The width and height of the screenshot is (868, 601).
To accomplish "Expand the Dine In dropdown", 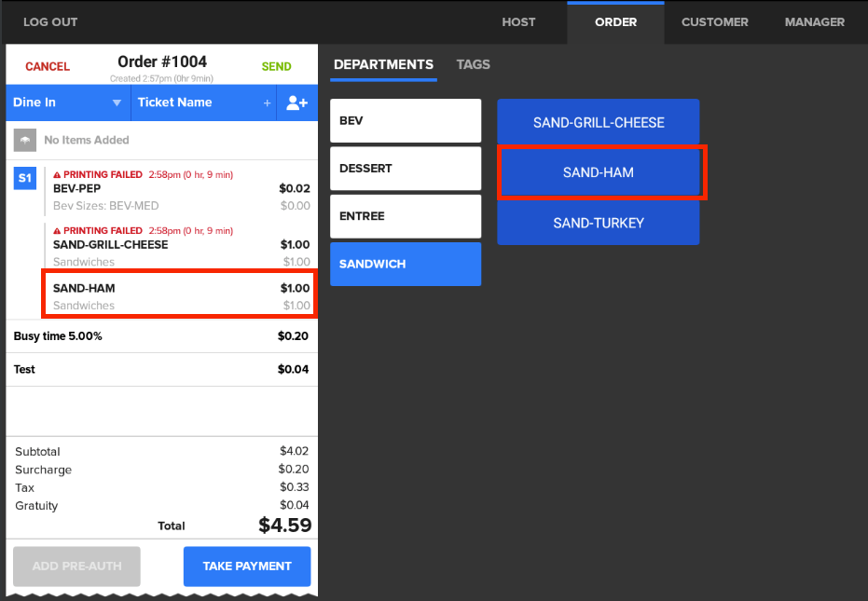I will point(117,102).
